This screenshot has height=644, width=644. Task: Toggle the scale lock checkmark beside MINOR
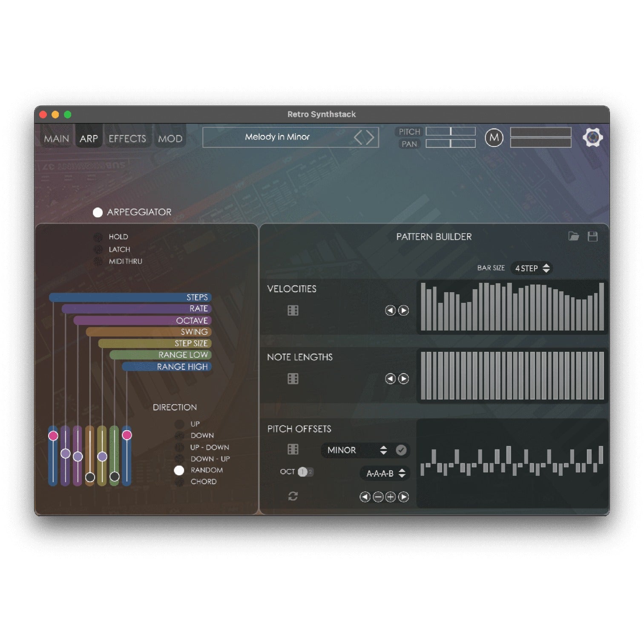(x=401, y=450)
